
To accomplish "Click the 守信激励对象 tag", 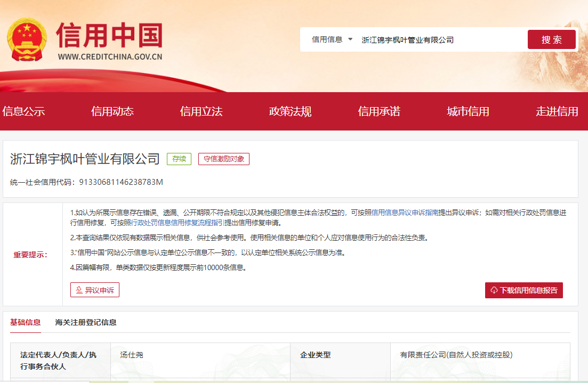I will [224, 159].
